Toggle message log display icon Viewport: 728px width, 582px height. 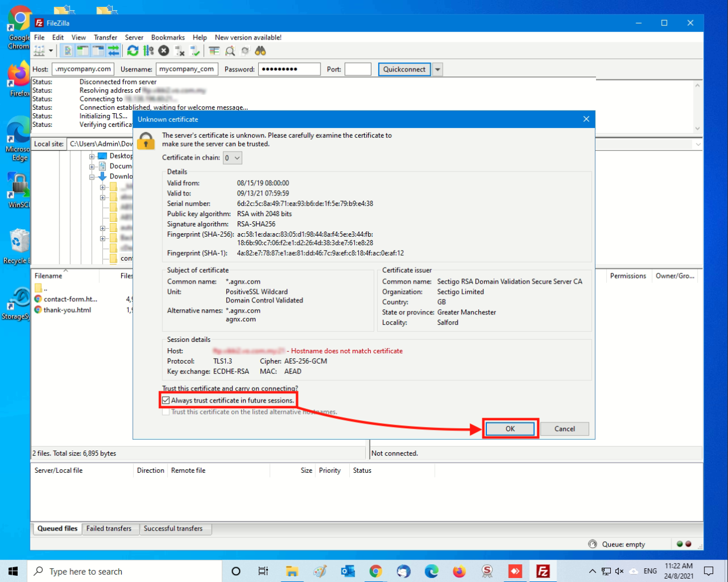(67, 51)
